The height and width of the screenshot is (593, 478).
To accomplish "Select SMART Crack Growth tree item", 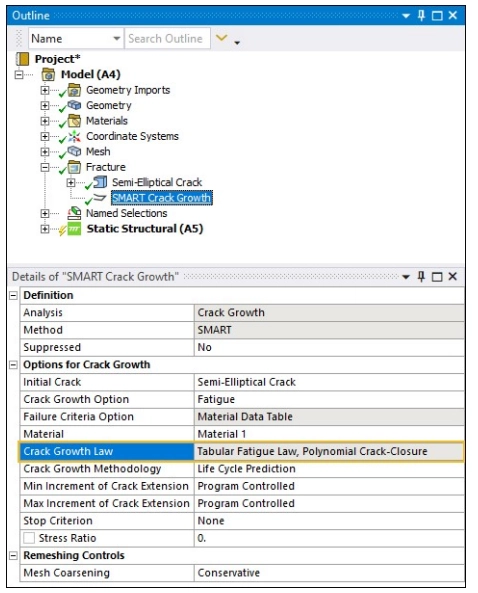I will click(162, 198).
